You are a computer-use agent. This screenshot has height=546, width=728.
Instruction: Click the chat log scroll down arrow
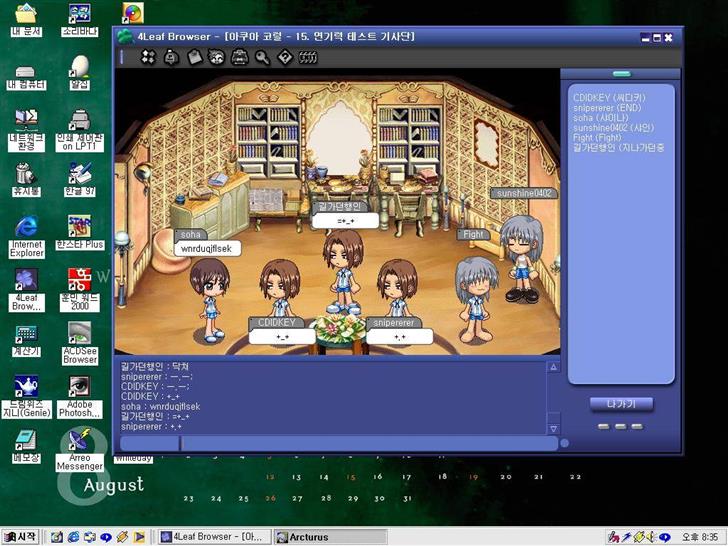click(x=553, y=429)
